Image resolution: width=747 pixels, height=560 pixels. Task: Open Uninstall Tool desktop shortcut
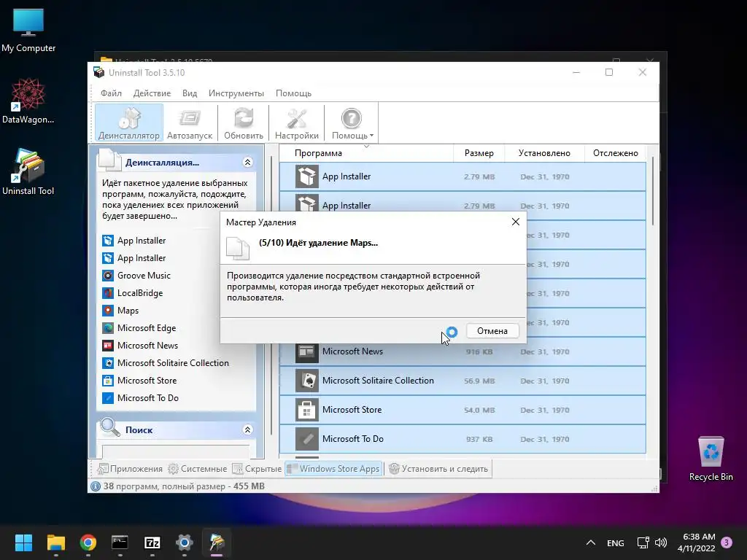point(28,172)
